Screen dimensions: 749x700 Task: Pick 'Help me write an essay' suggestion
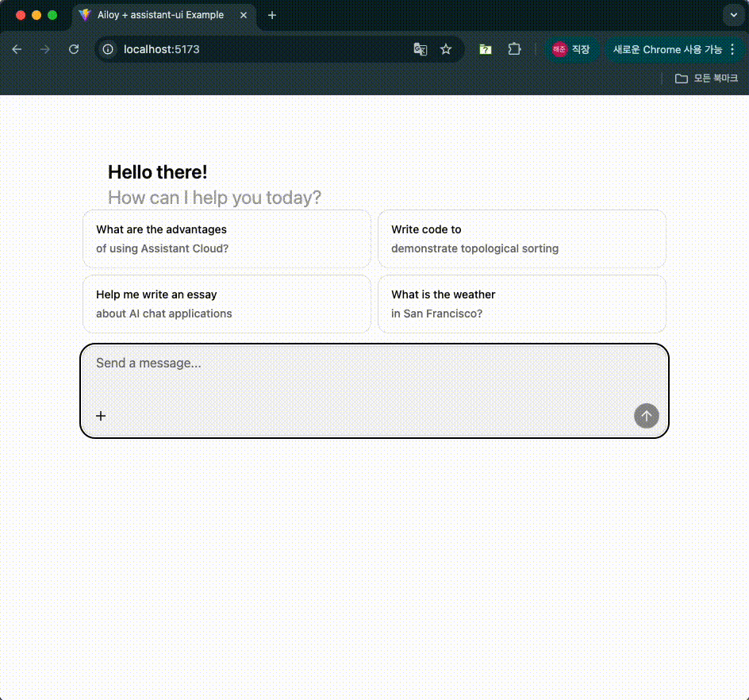pyautogui.click(x=227, y=304)
